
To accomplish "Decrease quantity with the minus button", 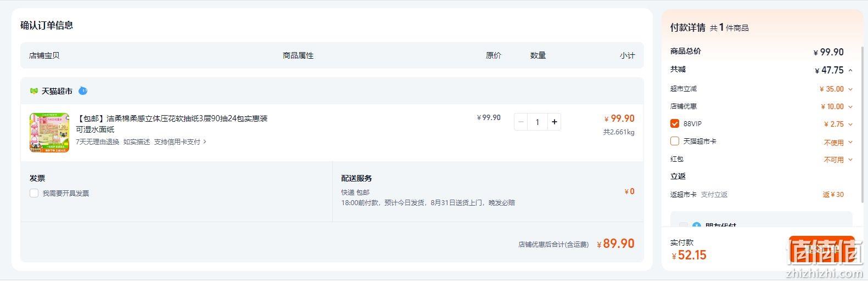I will (521, 122).
